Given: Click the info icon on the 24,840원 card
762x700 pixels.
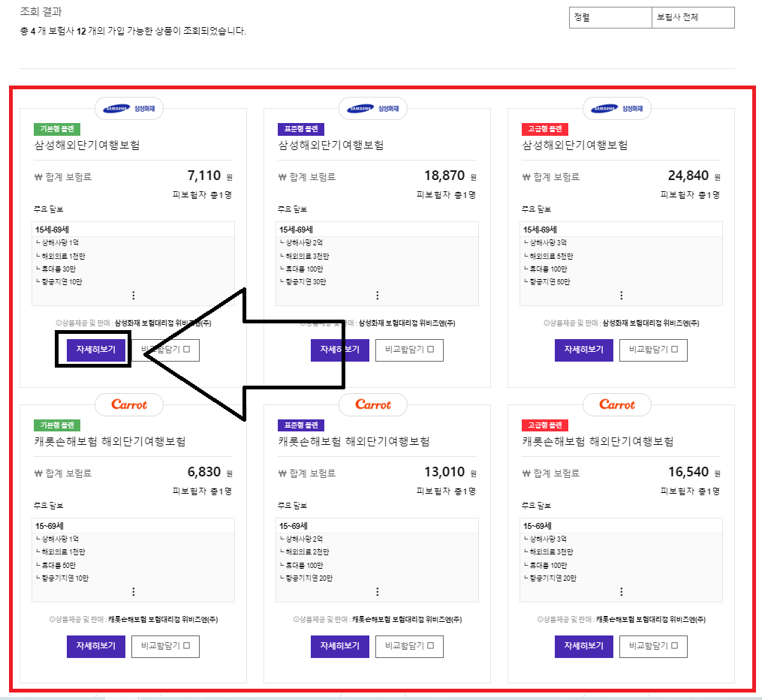Looking at the screenshot, I should click(x=547, y=323).
